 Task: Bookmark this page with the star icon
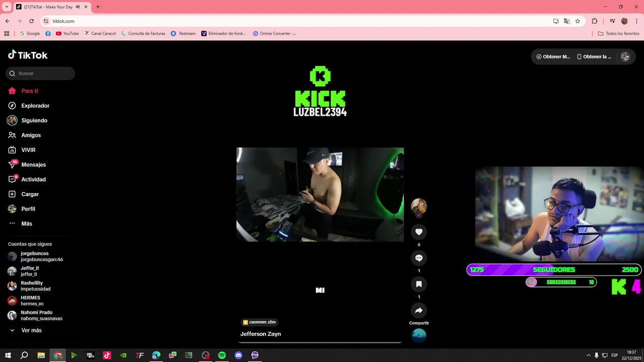pyautogui.click(x=578, y=21)
